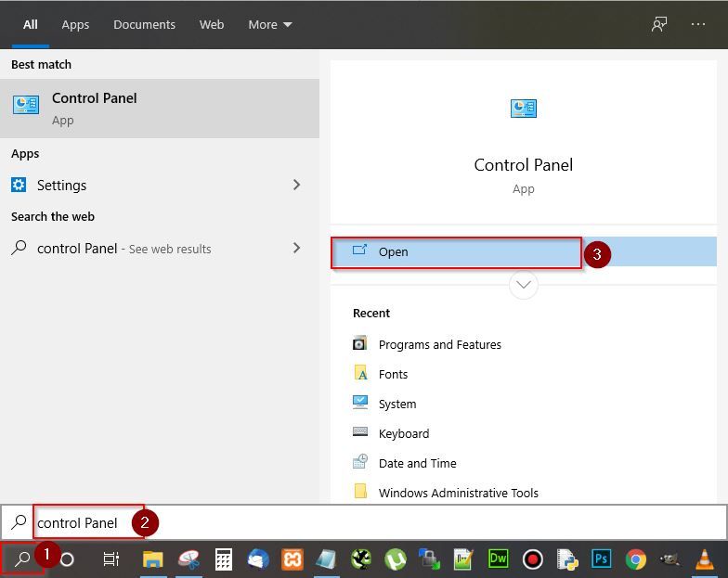Click the Keyboard icon in Recent
This screenshot has height=578, width=728.
(360, 432)
